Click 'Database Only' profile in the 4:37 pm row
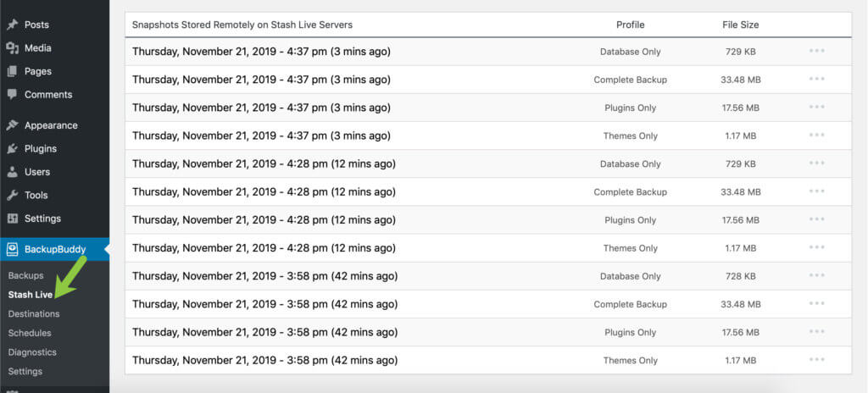Image resolution: width=868 pixels, height=393 pixels. click(631, 52)
